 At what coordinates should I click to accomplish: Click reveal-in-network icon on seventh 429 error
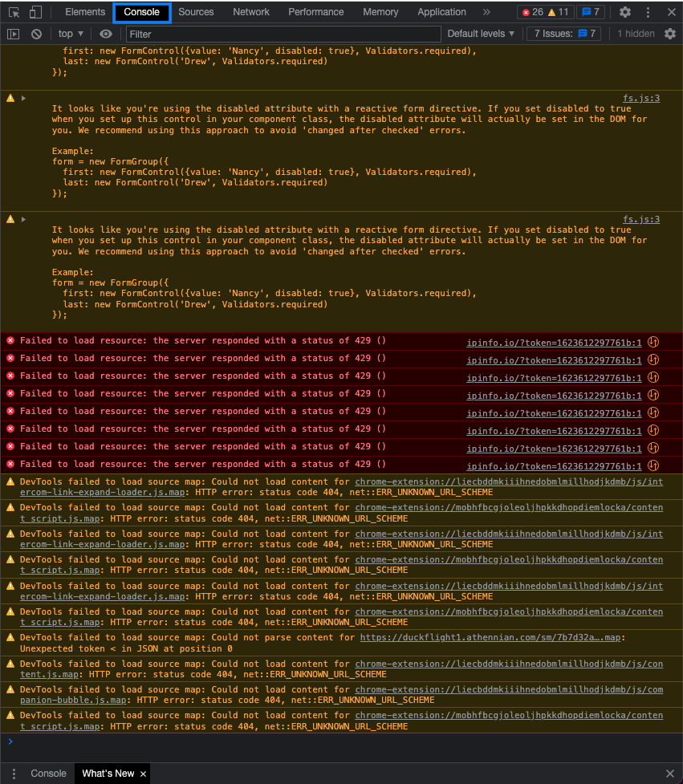[x=653, y=448]
